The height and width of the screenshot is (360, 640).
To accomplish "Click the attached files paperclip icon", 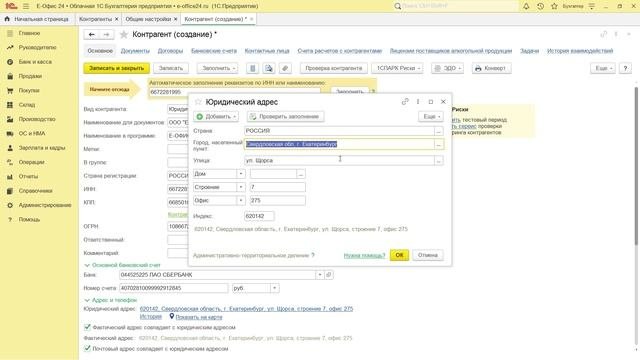I will (x=285, y=68).
